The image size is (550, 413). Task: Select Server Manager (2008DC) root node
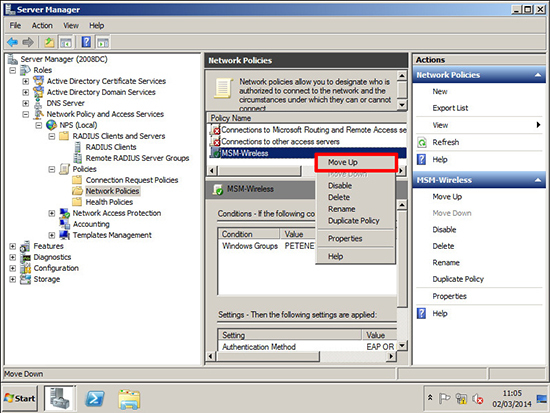(x=63, y=59)
